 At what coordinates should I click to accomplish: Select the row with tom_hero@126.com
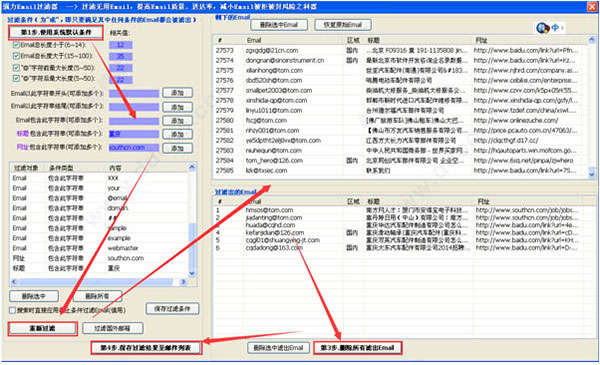[x=400, y=160]
